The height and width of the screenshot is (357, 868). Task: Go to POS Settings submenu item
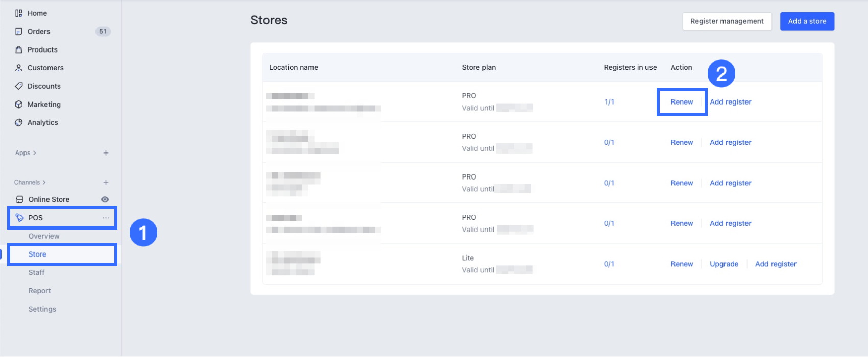pyautogui.click(x=42, y=309)
